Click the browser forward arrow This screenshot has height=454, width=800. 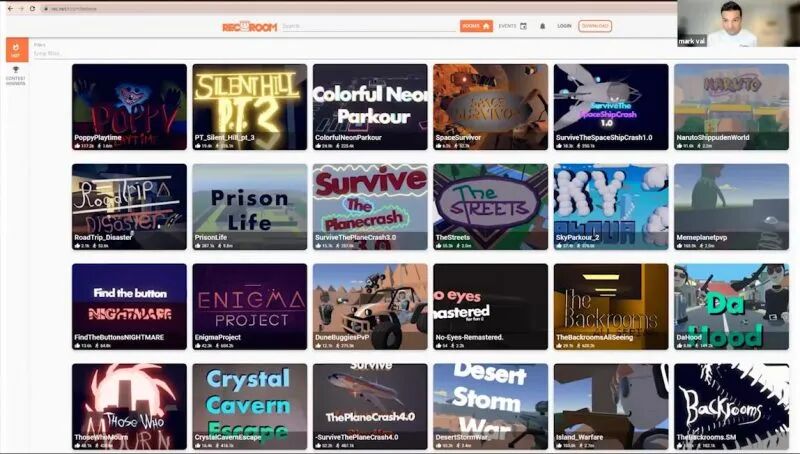point(21,9)
